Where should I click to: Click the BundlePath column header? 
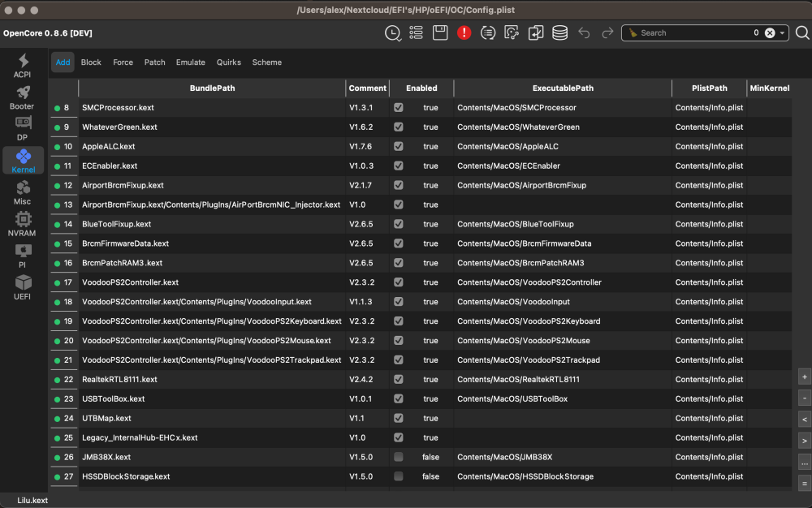212,88
